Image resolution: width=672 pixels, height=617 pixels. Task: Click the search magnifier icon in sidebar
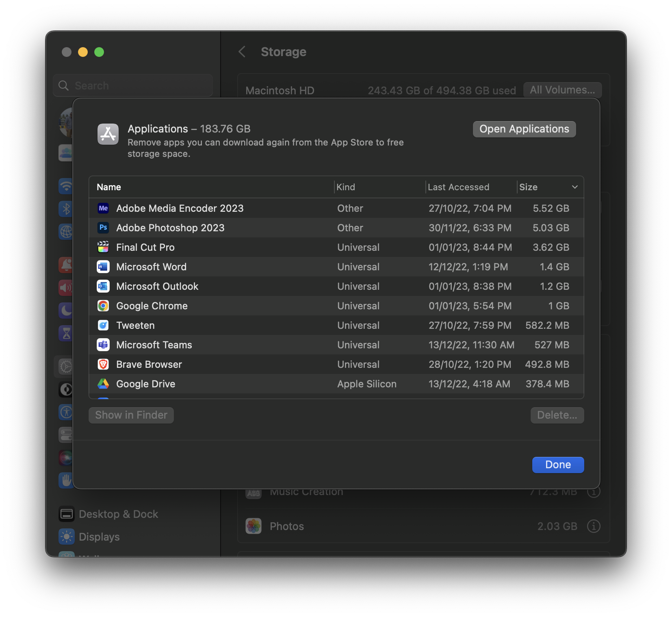[64, 85]
